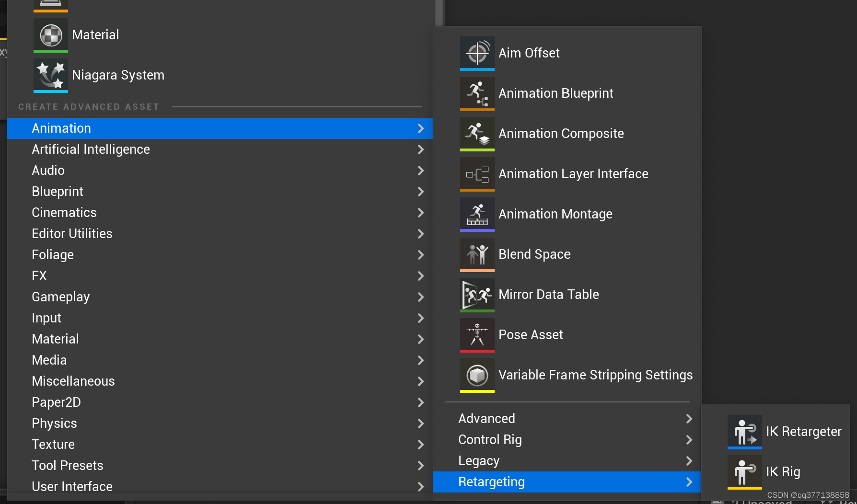This screenshot has height=504, width=857.
Task: Open the advanced Material category
Action: click(220, 339)
